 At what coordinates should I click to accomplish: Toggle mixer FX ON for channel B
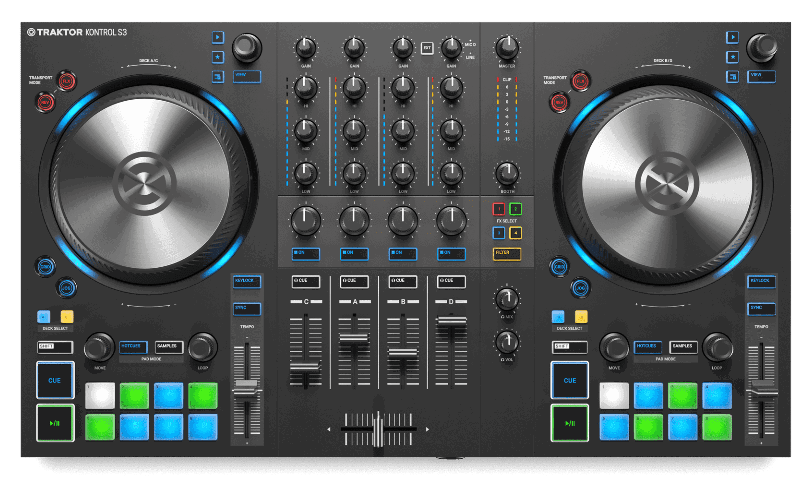pos(403,254)
